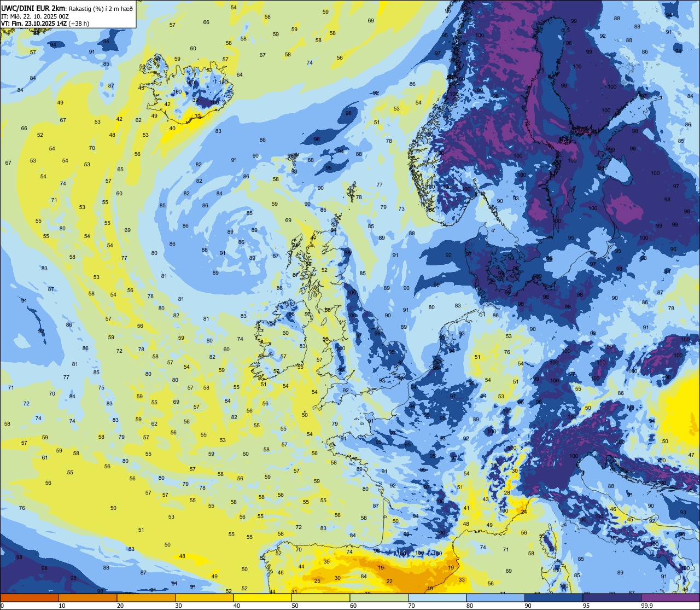Click the "32" humidity value on southern Iceland
The width and height of the screenshot is (700, 610).
coord(198,117)
